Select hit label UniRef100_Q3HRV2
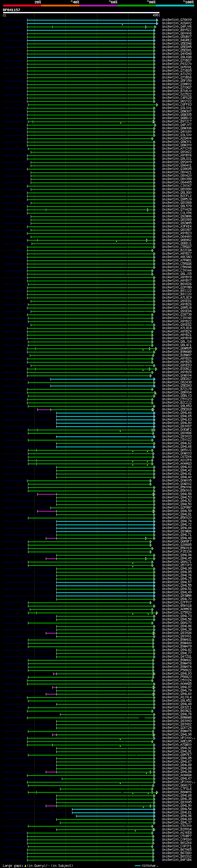The height and width of the screenshot is (868, 197). click(x=177, y=84)
